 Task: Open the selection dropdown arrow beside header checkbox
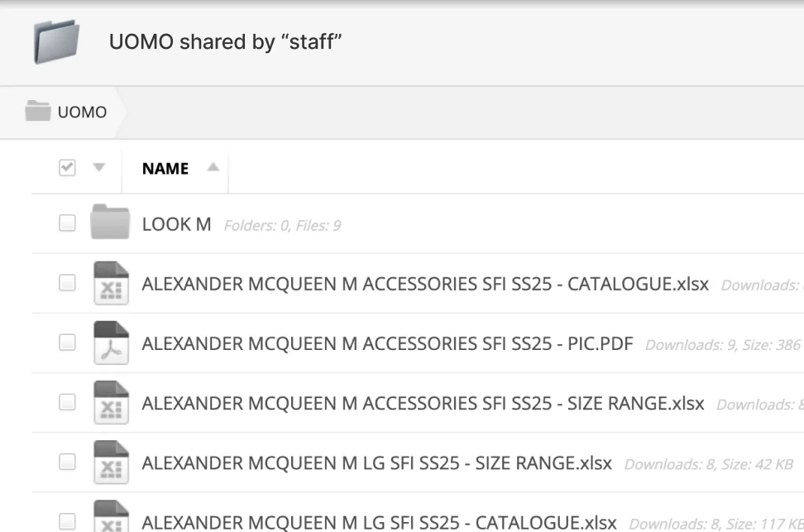[98, 168]
